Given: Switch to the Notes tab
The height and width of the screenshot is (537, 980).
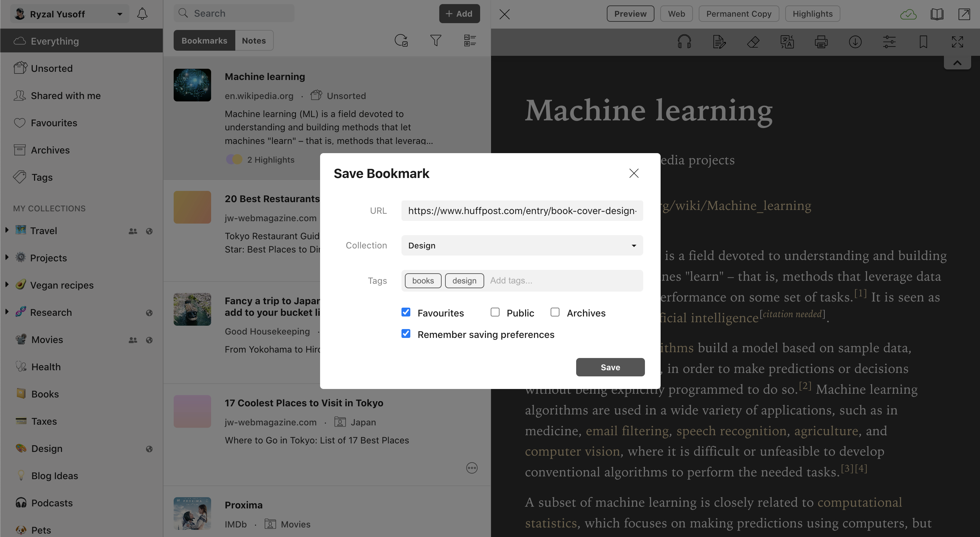Looking at the screenshot, I should point(254,40).
